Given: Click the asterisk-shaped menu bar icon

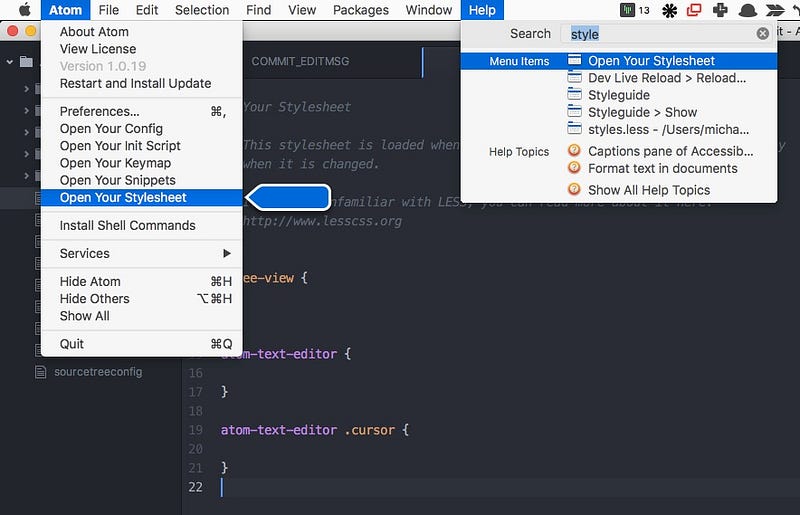Looking at the screenshot, I should pyautogui.click(x=669, y=10).
